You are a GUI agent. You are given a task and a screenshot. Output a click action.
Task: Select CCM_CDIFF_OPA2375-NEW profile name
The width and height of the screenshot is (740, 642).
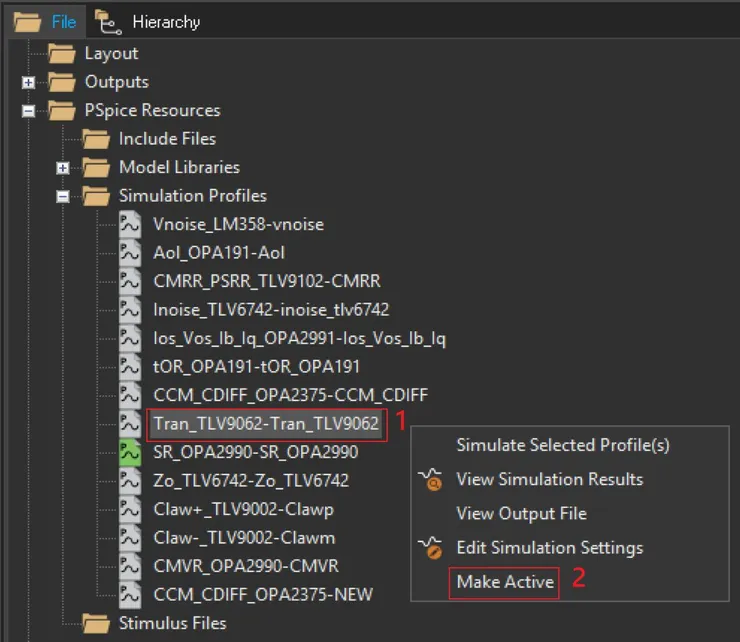[263, 595]
